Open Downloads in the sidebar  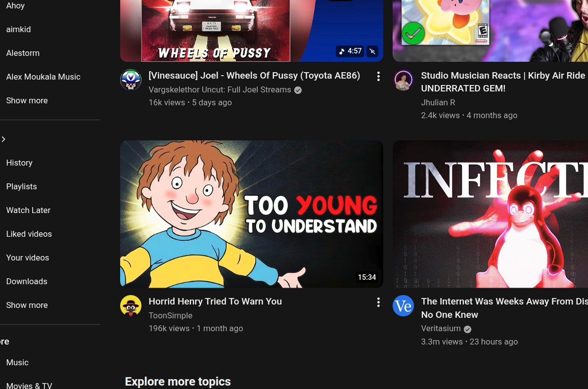pyautogui.click(x=27, y=281)
